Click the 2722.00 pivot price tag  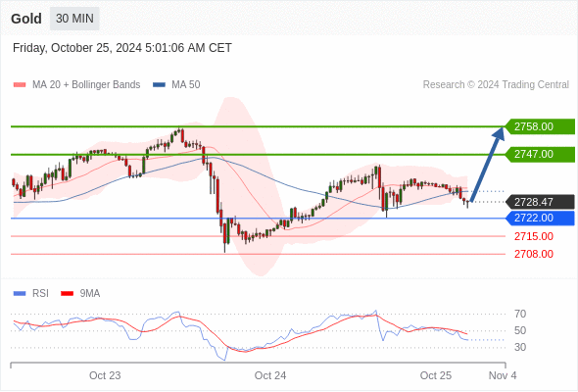tap(540, 218)
